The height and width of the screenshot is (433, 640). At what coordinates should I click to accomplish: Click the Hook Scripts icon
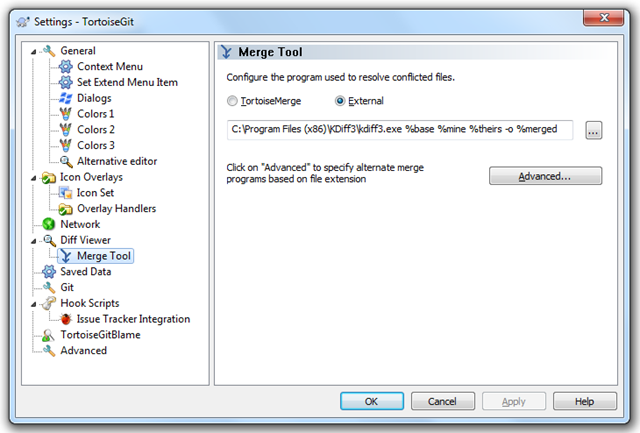pos(49,303)
